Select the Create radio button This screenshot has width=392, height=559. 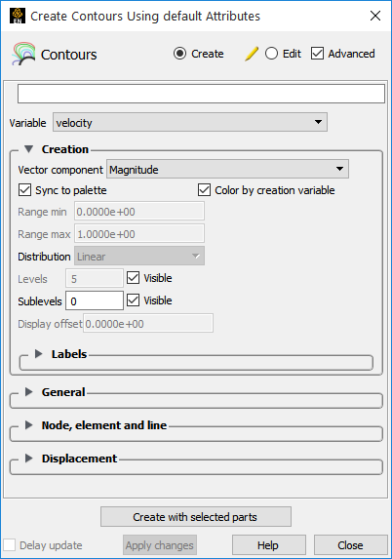(180, 54)
